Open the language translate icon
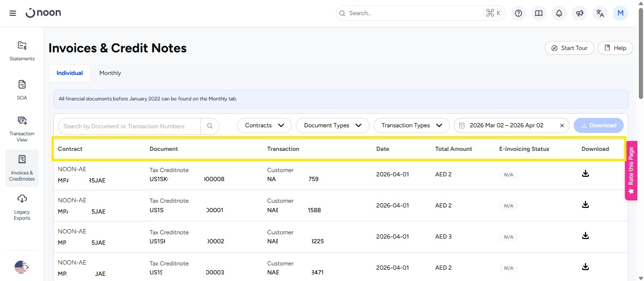 tap(600, 13)
